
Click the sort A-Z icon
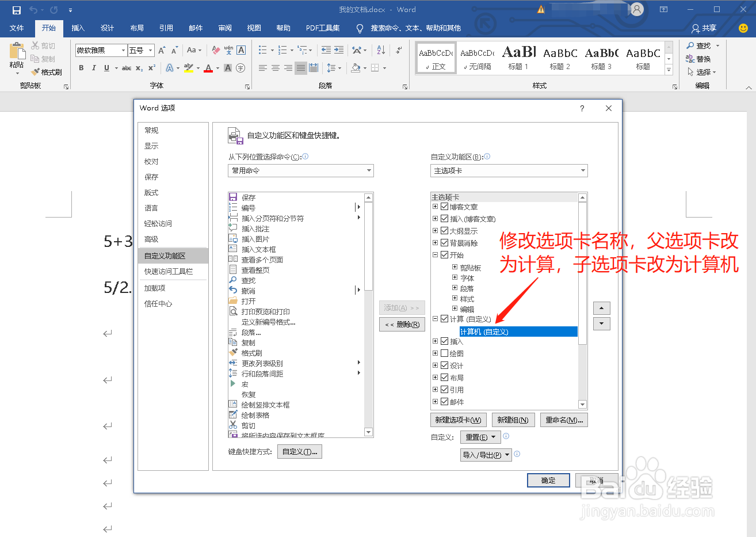tap(381, 50)
